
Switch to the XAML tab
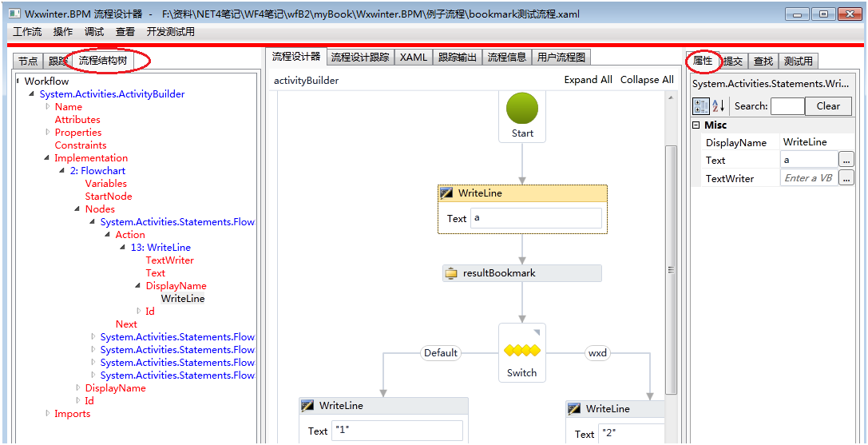tap(414, 58)
